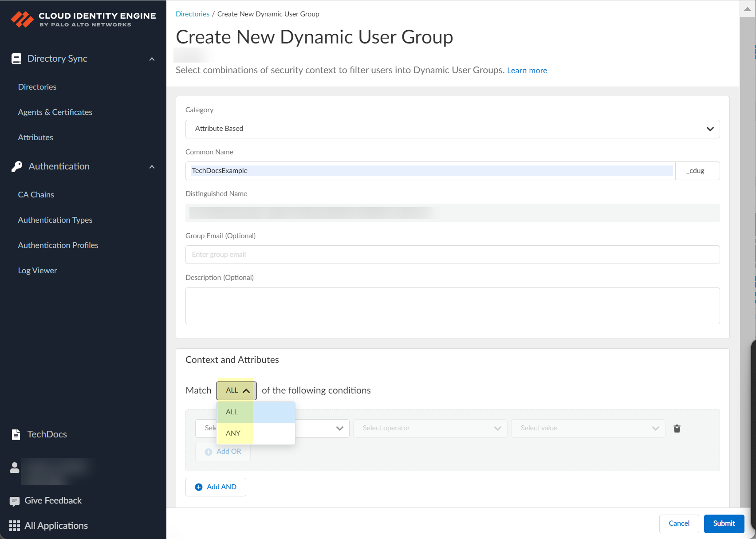The height and width of the screenshot is (539, 756).
Task: Click the Palo Alto Networks logo icon
Action: pyautogui.click(x=22, y=20)
